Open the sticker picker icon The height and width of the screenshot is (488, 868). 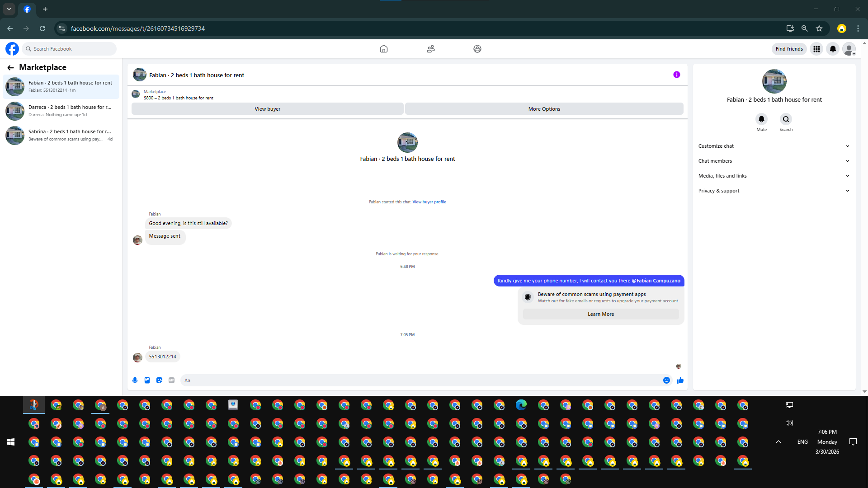pyautogui.click(x=159, y=380)
